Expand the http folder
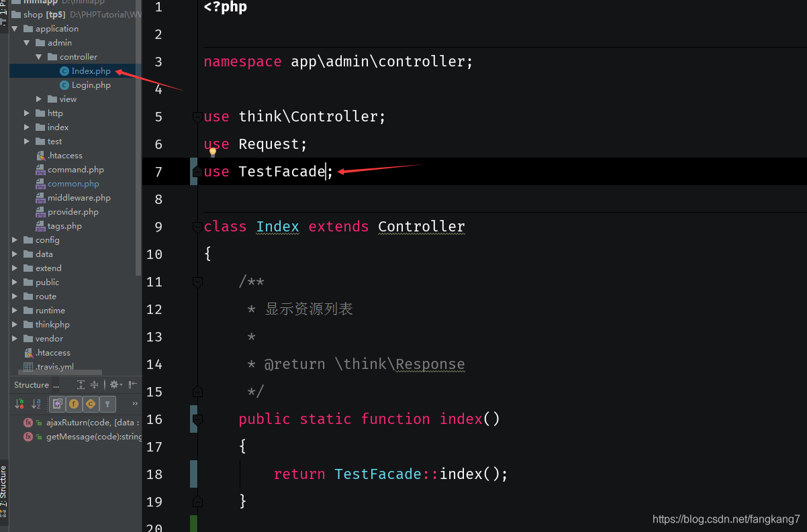807x532 pixels. click(x=27, y=113)
